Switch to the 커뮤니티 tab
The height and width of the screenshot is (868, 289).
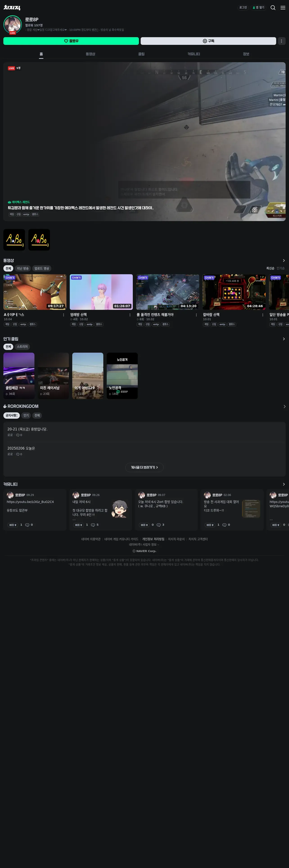[194, 54]
